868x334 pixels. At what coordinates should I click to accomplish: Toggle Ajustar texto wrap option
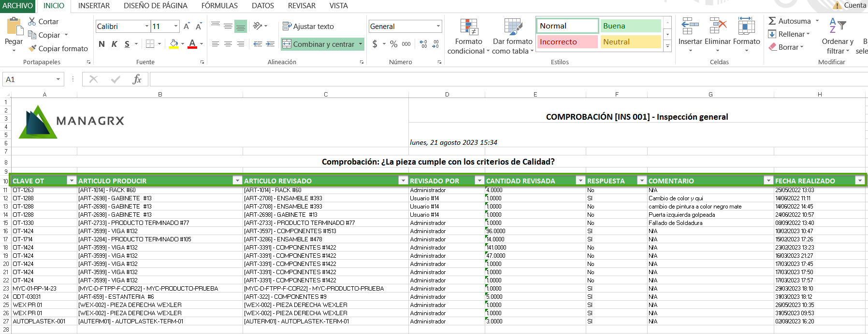pyautogui.click(x=308, y=27)
